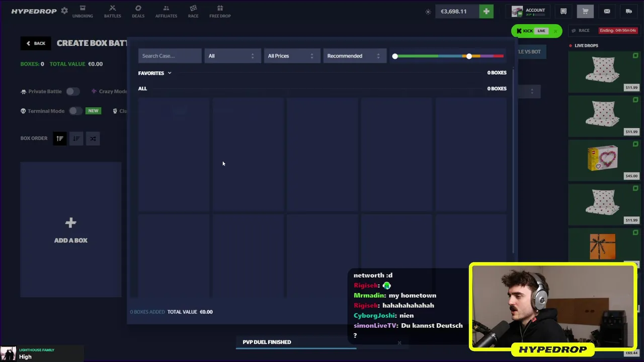Open the All Prices dropdown
The width and height of the screenshot is (644, 362).
pos(291,56)
